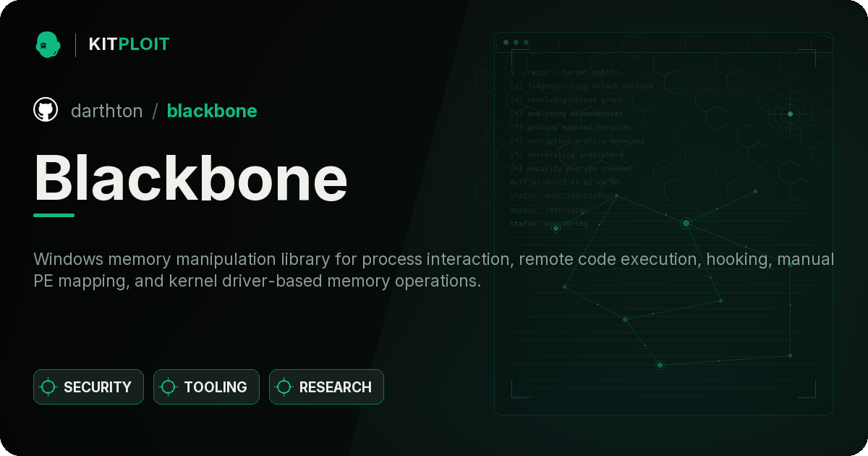Viewport: 868px width, 456px height.
Task: Open the blackbone repository name
Action: point(212,111)
